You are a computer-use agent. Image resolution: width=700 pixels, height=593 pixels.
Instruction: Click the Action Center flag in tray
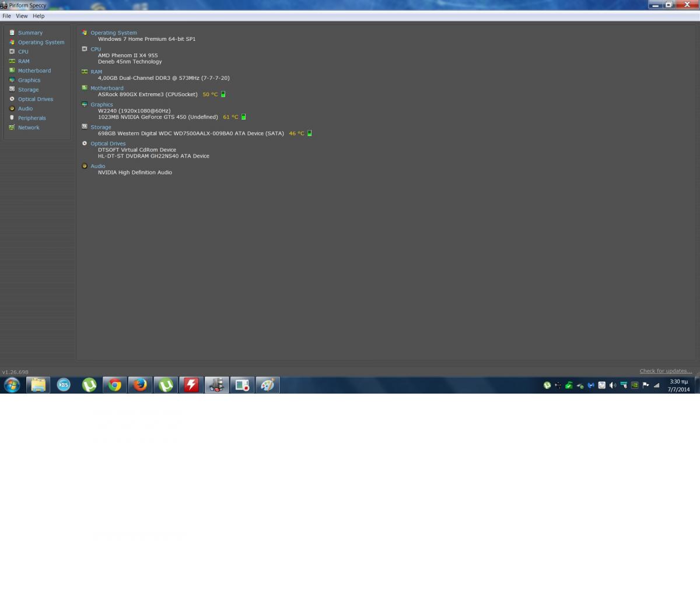pyautogui.click(x=646, y=385)
